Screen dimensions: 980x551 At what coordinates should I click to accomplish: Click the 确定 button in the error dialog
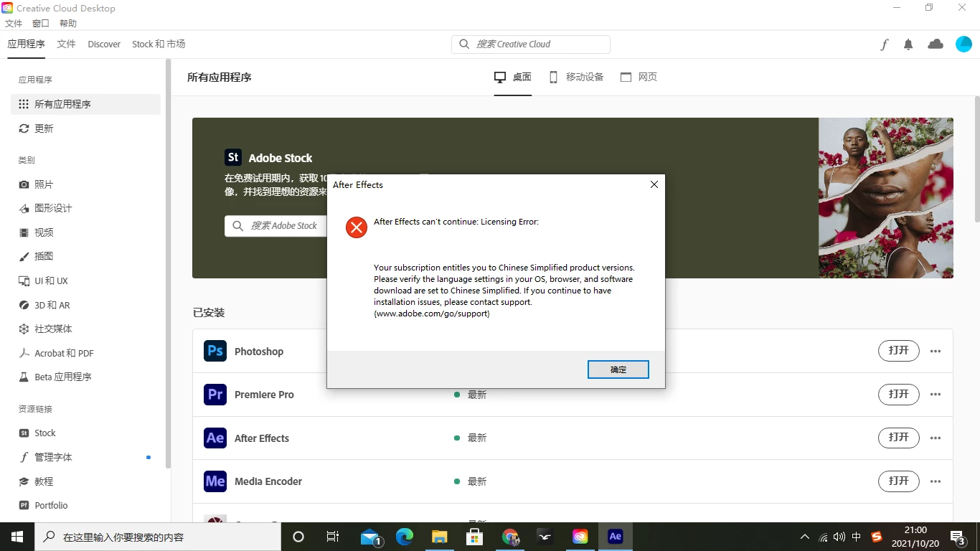coord(618,369)
